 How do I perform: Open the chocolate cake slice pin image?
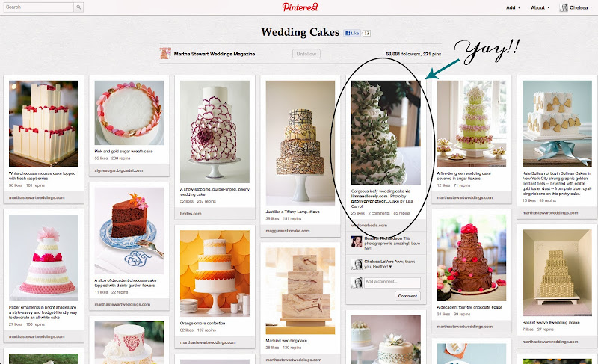click(x=129, y=231)
